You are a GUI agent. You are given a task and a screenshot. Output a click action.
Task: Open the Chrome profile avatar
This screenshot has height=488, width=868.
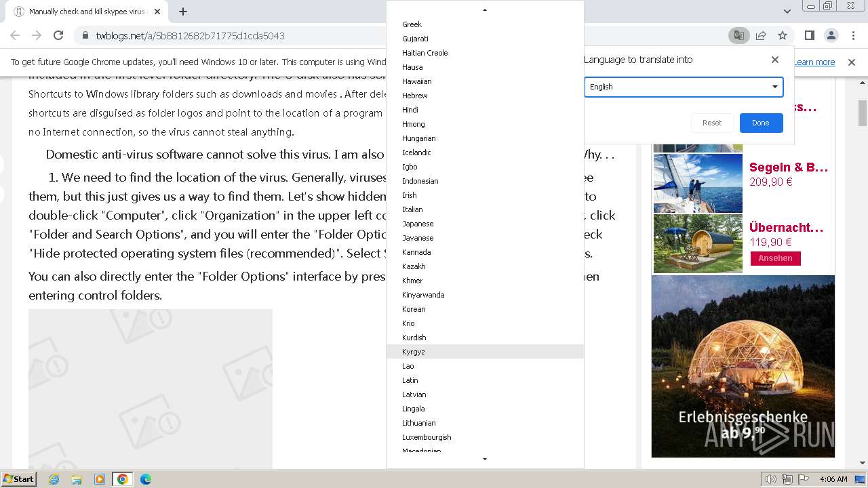pyautogui.click(x=831, y=35)
